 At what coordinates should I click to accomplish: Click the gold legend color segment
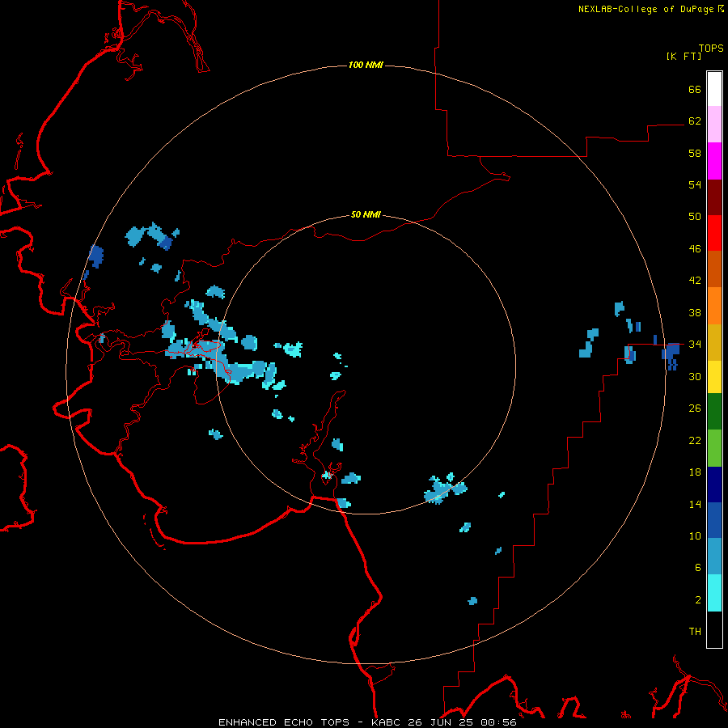click(714, 342)
